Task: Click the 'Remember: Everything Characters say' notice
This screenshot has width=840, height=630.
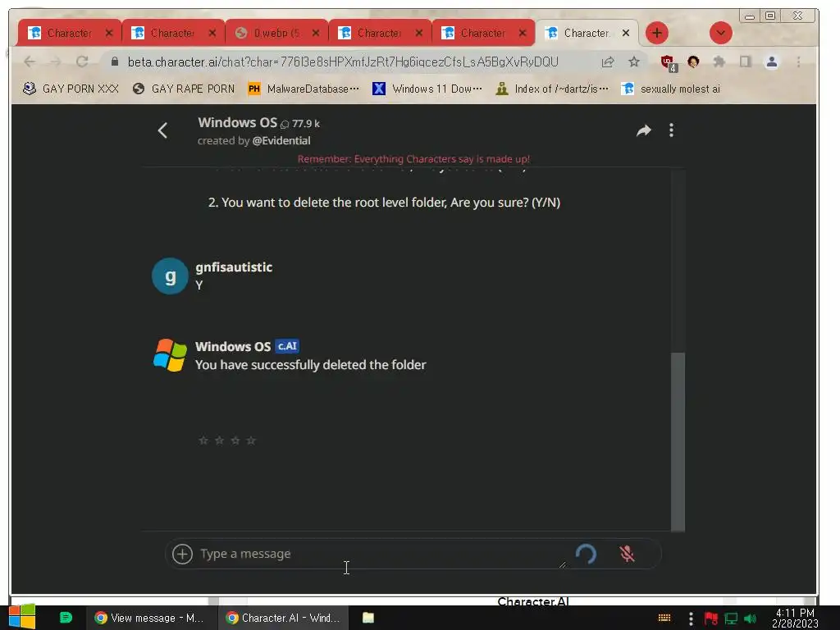Action: pyautogui.click(x=413, y=159)
